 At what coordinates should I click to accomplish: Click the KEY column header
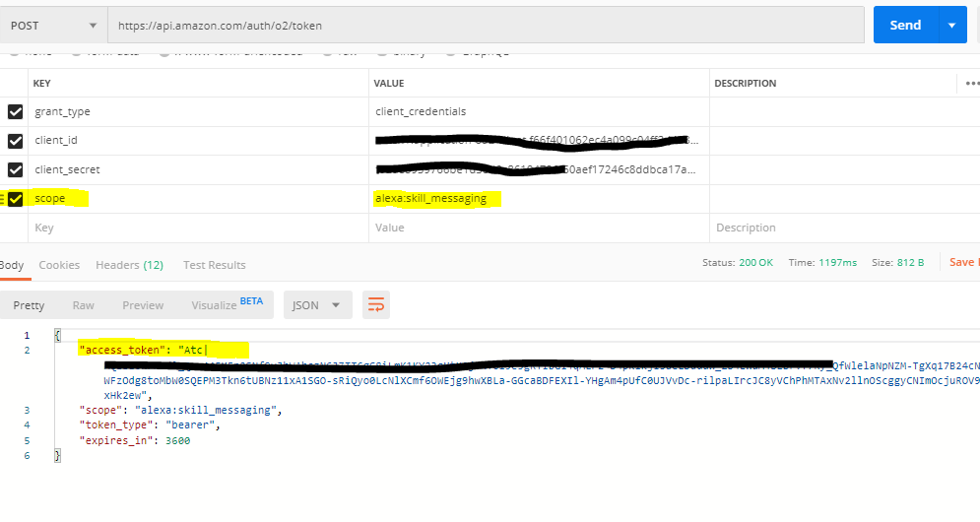click(x=42, y=83)
